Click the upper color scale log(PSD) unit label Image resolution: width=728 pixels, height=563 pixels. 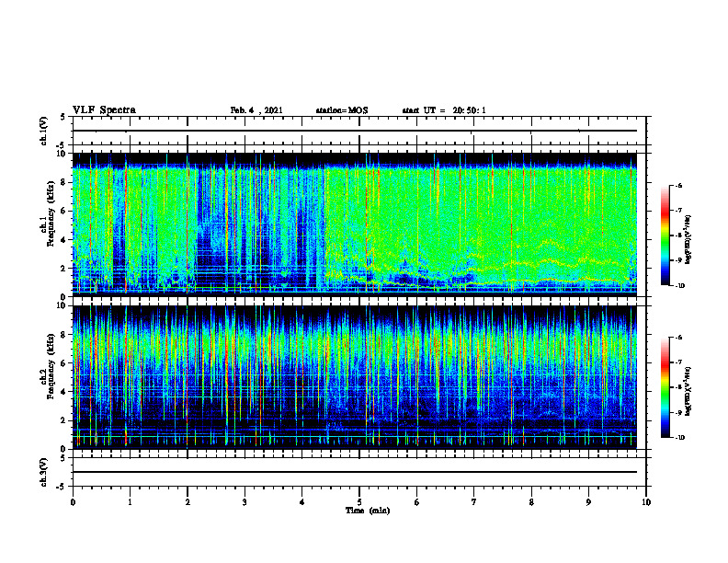click(x=688, y=240)
